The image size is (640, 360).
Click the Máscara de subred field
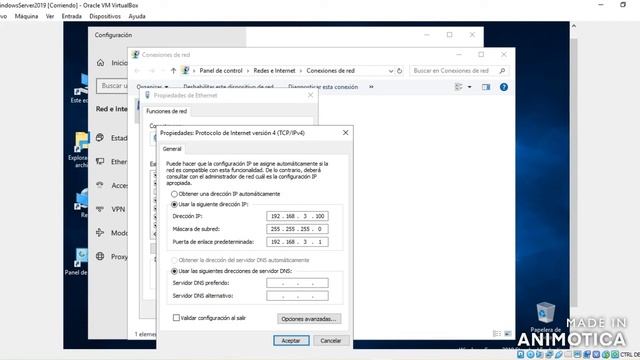(x=297, y=229)
